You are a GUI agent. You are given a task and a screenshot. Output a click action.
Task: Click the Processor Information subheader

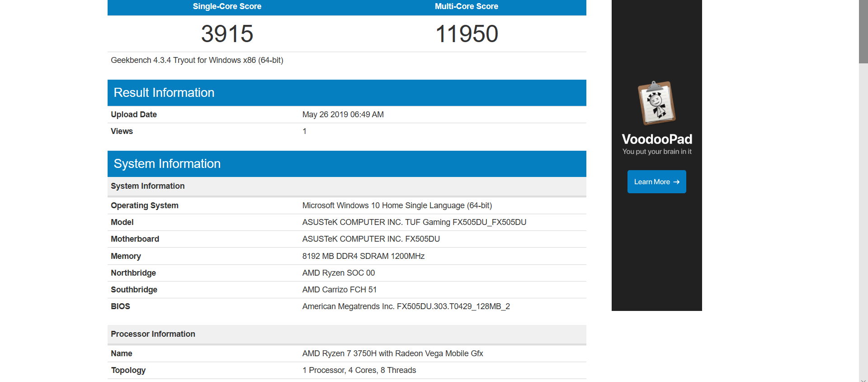tap(153, 334)
